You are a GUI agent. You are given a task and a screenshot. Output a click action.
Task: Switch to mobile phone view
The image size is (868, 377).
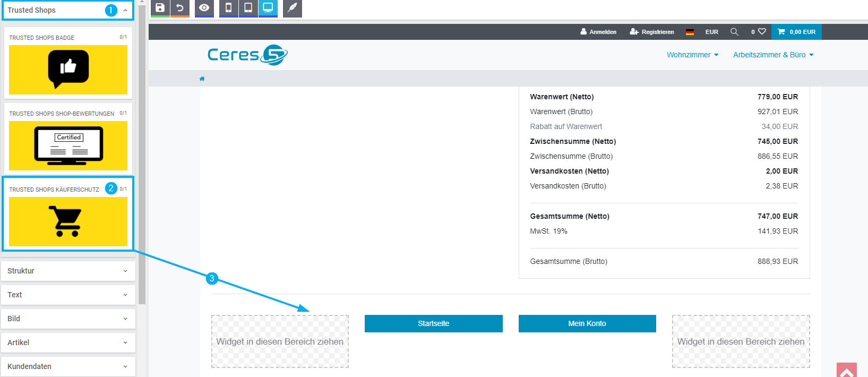click(229, 8)
